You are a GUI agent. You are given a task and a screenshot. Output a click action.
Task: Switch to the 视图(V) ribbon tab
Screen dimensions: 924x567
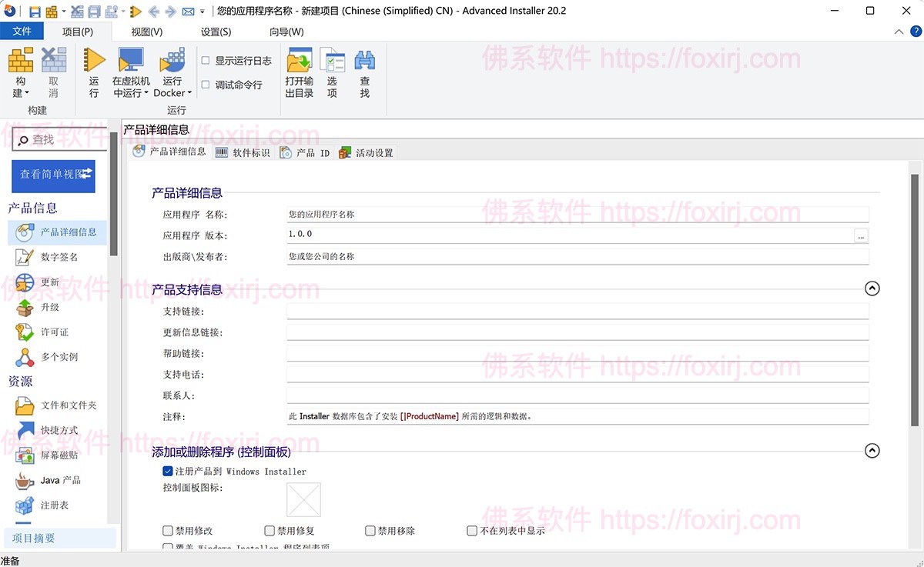(146, 32)
